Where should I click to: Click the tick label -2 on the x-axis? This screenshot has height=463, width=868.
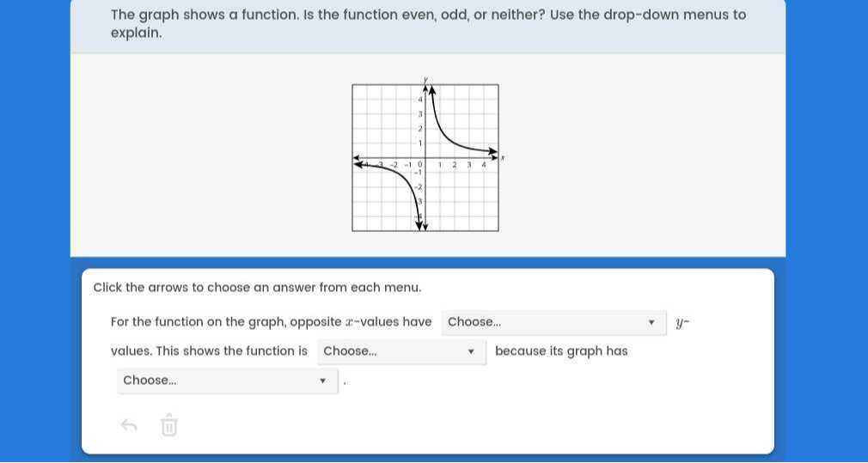[394, 164]
